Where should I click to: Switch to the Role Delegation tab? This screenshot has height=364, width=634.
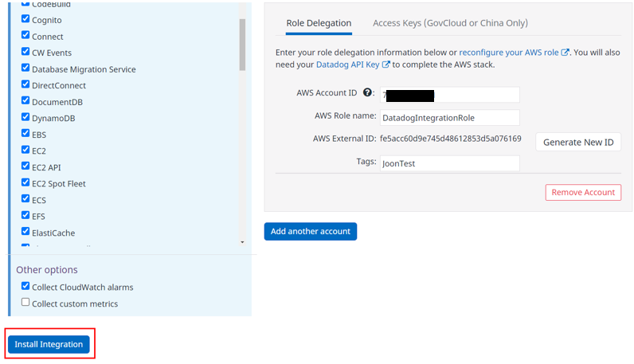click(x=319, y=23)
